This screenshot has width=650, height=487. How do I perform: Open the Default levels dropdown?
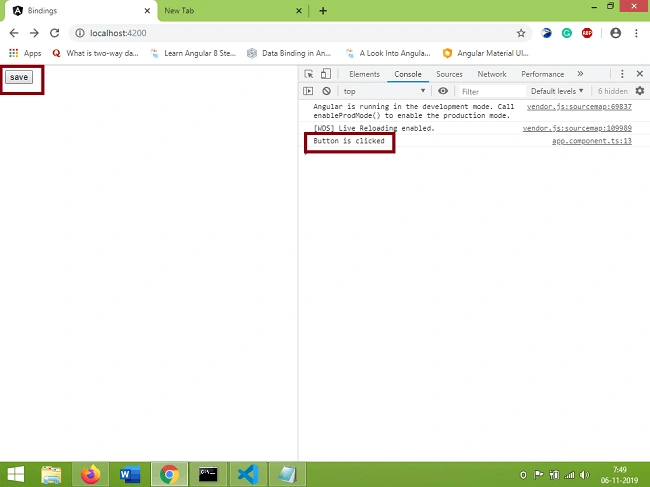pos(557,91)
